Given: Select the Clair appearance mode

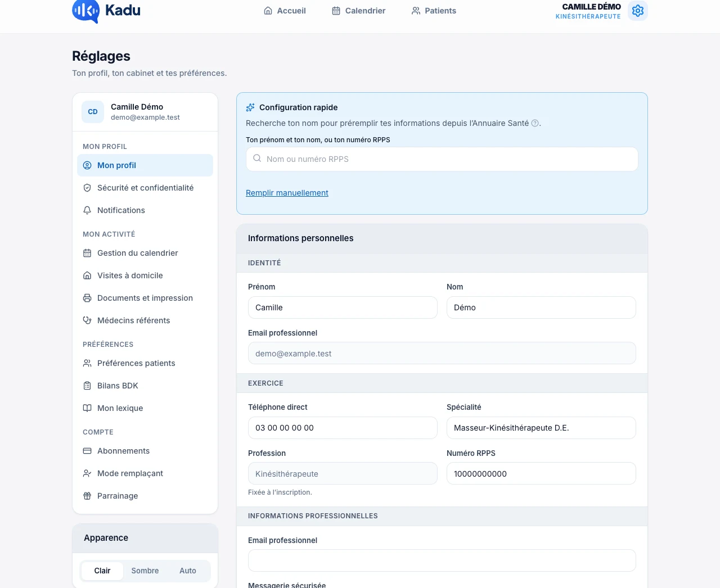Looking at the screenshot, I should 102,571.
